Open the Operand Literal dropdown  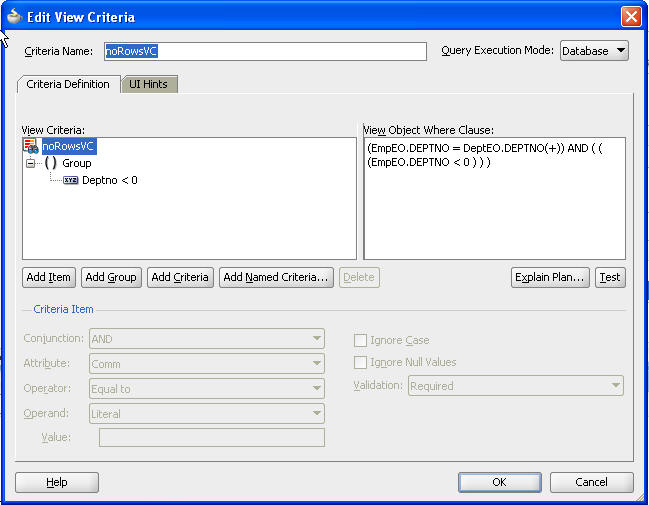coord(207,414)
